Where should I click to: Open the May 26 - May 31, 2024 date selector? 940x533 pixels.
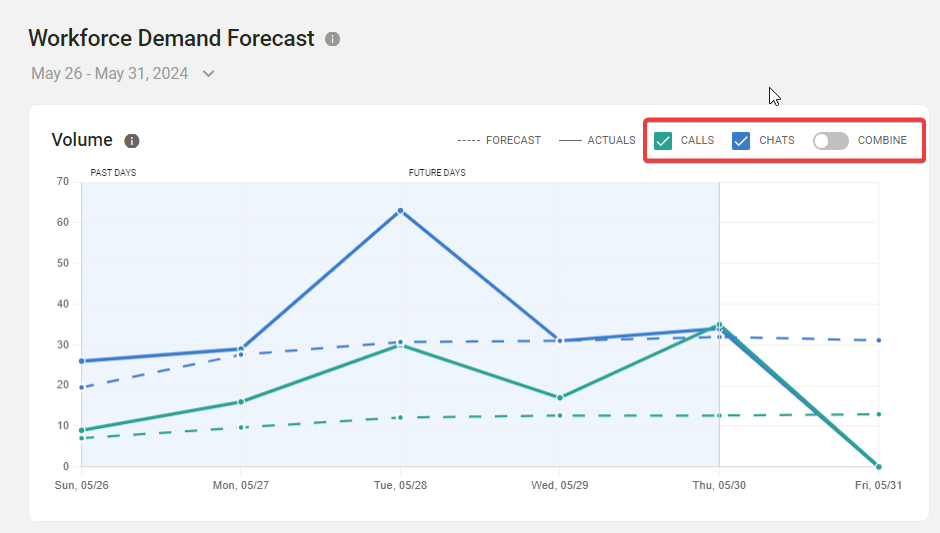click(109, 73)
